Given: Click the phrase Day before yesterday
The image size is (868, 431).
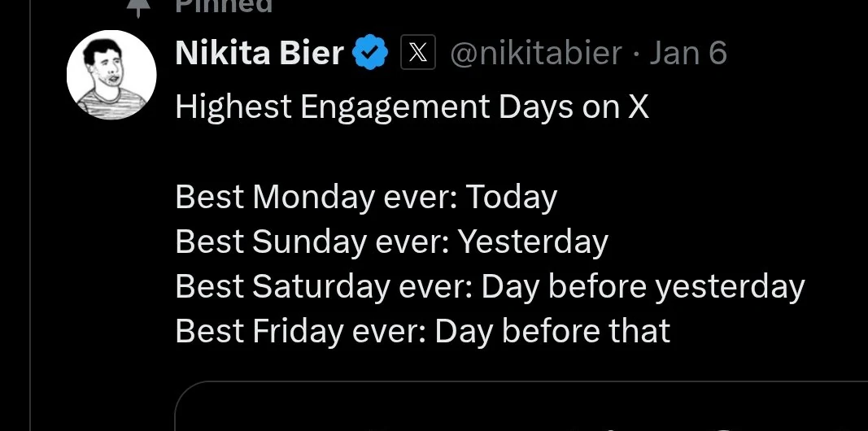Looking at the screenshot, I should pyautogui.click(x=643, y=287).
